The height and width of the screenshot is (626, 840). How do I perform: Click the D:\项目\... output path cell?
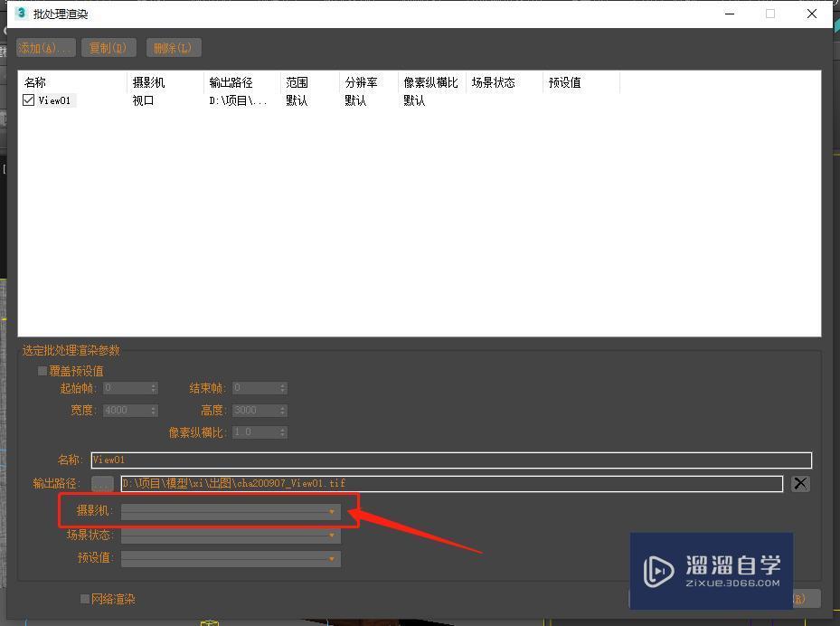(x=238, y=100)
